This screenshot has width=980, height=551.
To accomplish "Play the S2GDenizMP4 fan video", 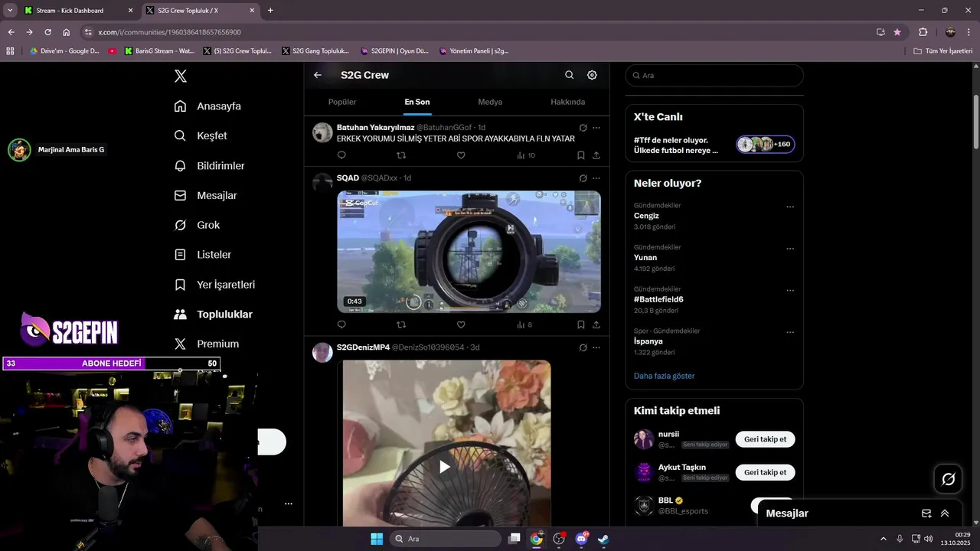I will pyautogui.click(x=445, y=466).
